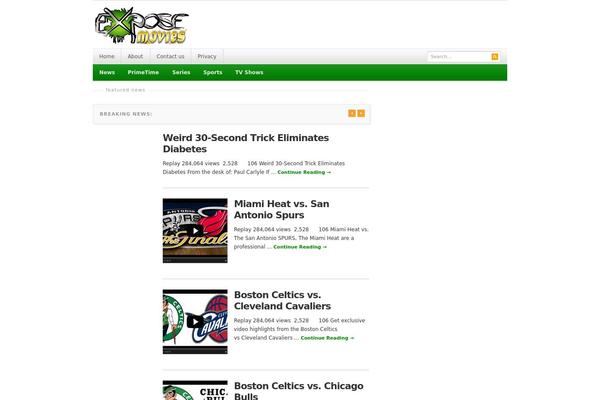Open the Contact us page

(x=170, y=56)
